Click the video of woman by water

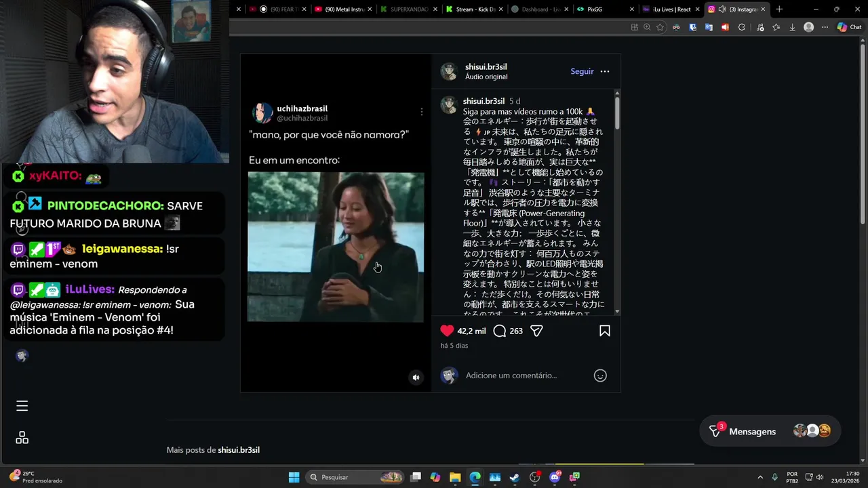336,247
